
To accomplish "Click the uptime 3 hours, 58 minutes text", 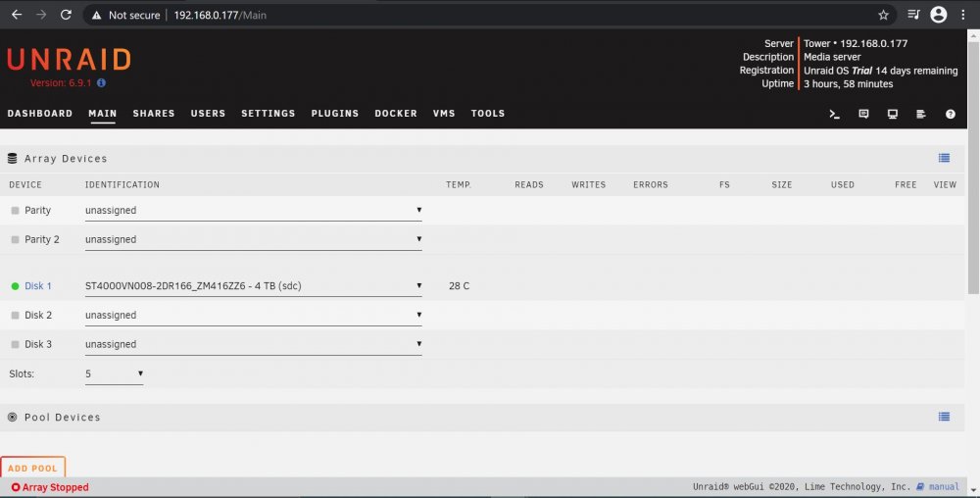I will (848, 83).
